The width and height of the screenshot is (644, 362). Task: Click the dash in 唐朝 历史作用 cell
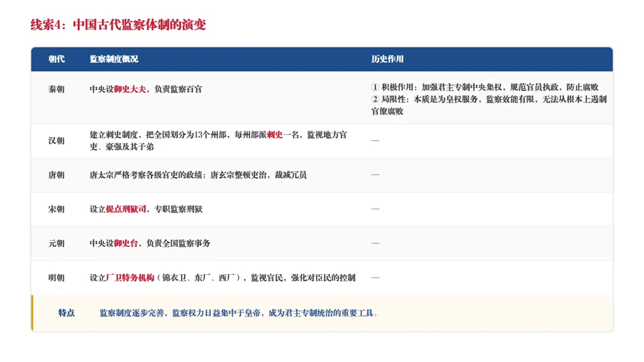(375, 174)
